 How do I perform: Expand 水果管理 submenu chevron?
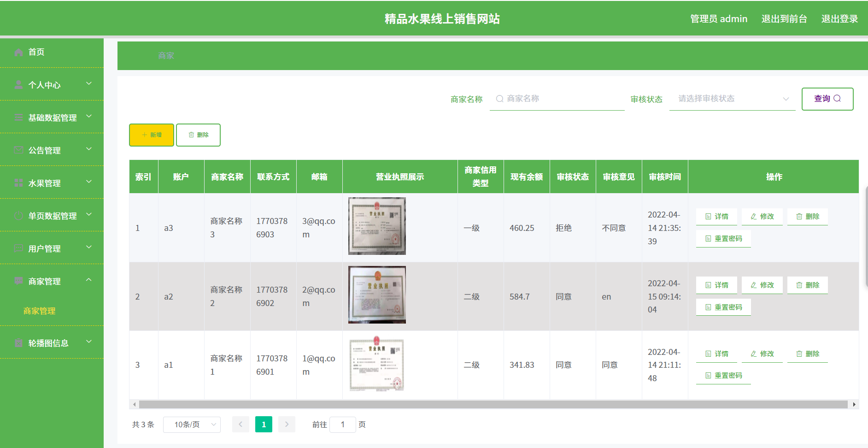click(89, 182)
